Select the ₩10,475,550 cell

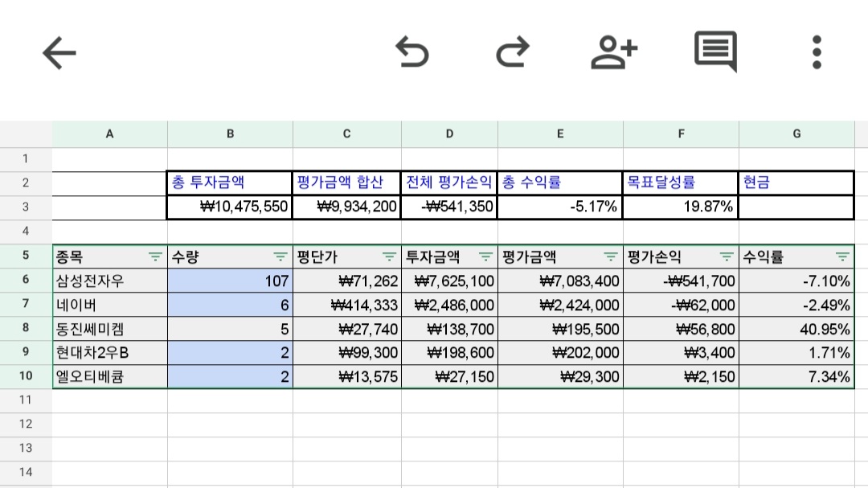tap(230, 207)
